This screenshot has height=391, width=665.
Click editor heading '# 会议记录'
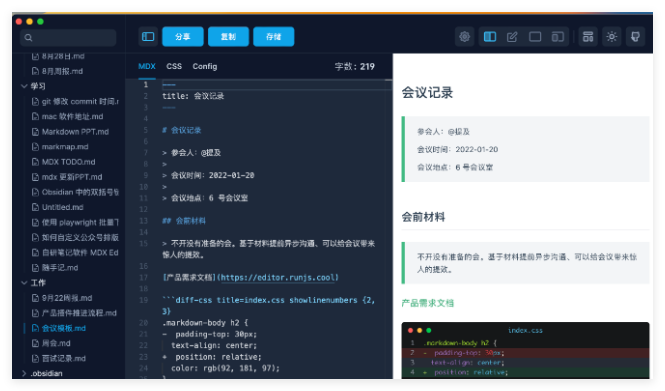pos(182,130)
